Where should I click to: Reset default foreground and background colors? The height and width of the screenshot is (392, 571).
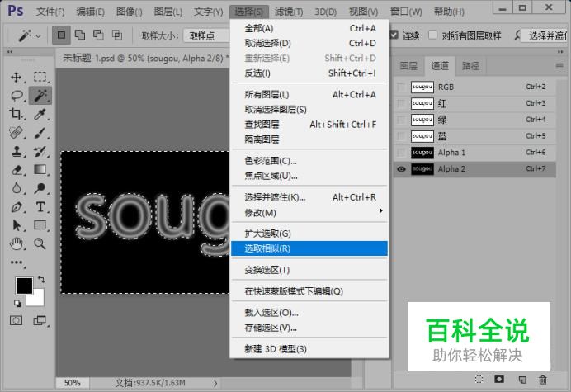pos(17,303)
